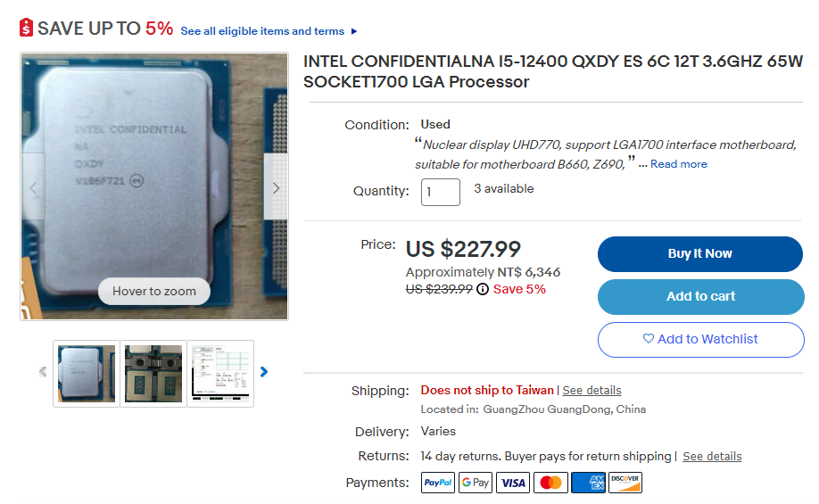Click the info icon beside the crossed-out price

[483, 289]
